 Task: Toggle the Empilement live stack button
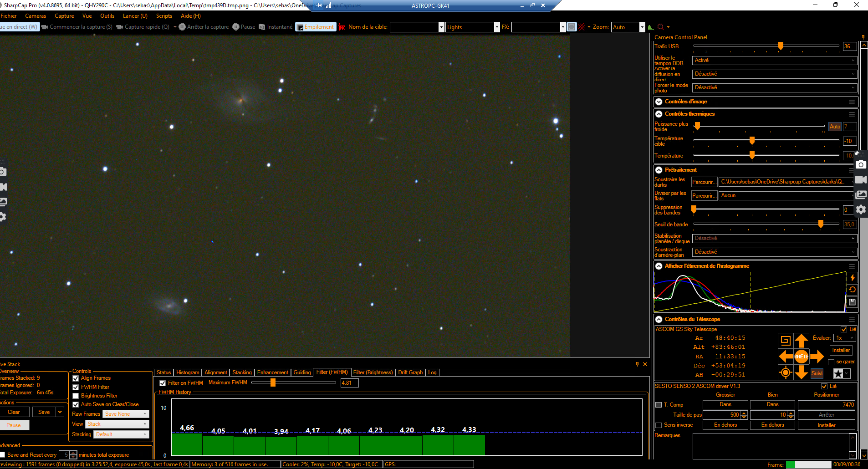point(316,27)
